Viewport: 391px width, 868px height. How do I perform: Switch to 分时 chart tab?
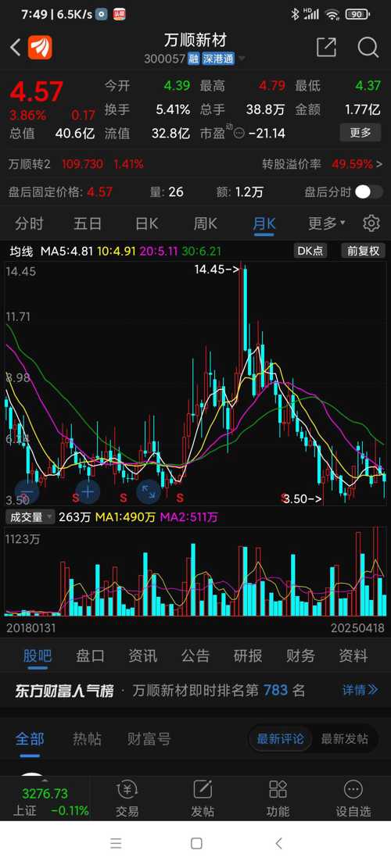pyautogui.click(x=29, y=223)
